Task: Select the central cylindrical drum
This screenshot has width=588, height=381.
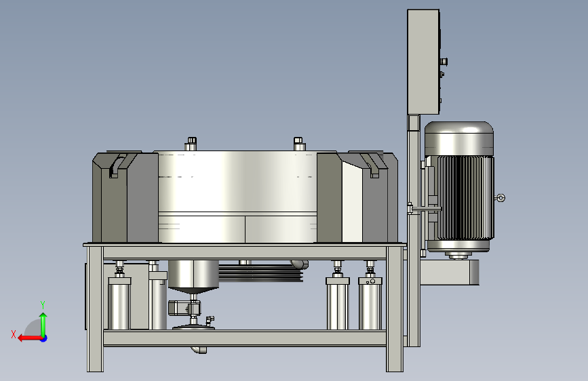Action: pyautogui.click(x=237, y=197)
